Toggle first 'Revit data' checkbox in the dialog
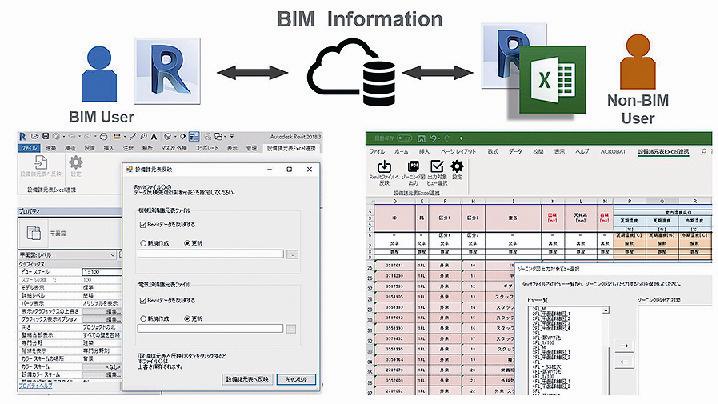 point(143,224)
